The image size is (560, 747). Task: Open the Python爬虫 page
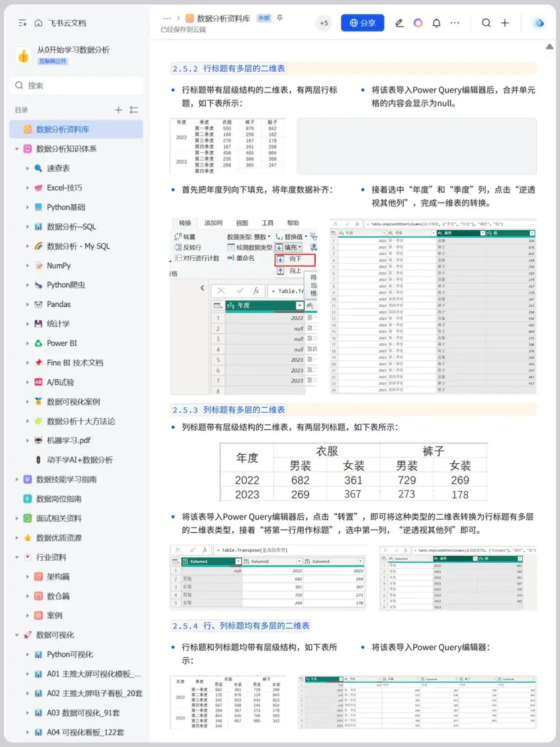(x=66, y=285)
